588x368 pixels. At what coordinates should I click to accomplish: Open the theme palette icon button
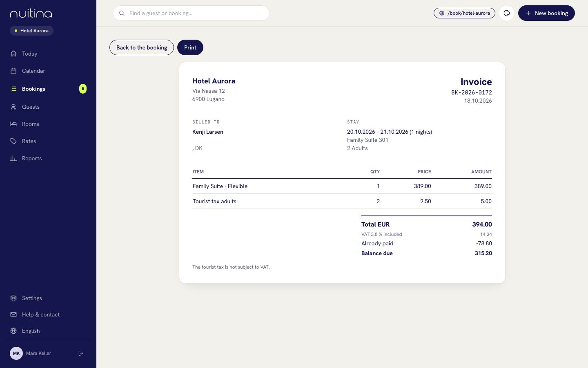point(507,13)
